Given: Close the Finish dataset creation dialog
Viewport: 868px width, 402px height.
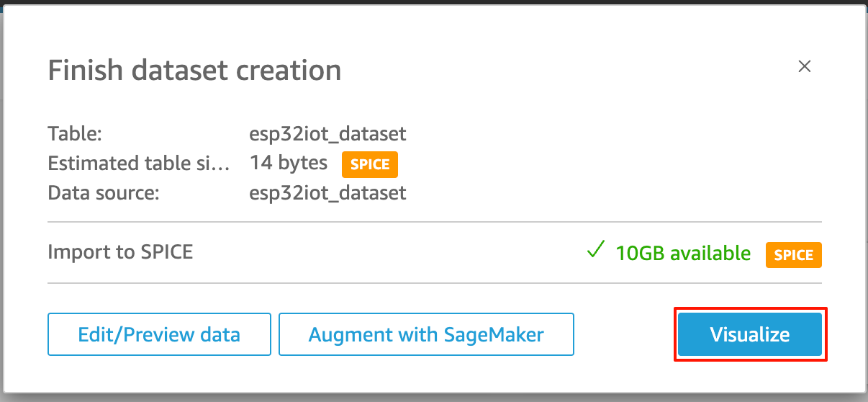Looking at the screenshot, I should (x=805, y=67).
